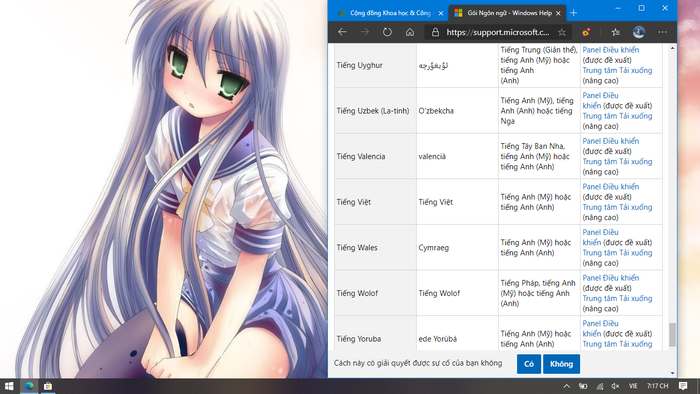Select Gói Ngôn ngữ - Windows Help tab

507,13
